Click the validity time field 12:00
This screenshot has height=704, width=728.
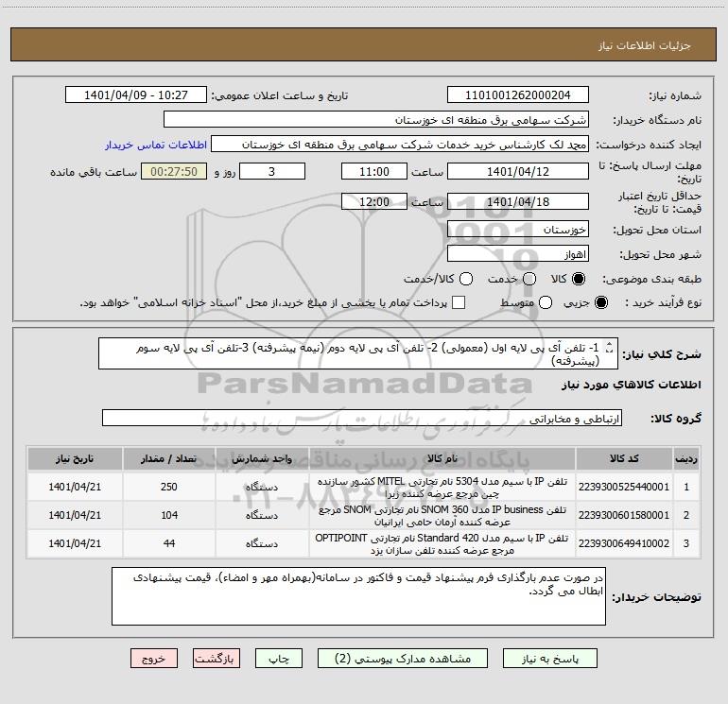coord(374,201)
